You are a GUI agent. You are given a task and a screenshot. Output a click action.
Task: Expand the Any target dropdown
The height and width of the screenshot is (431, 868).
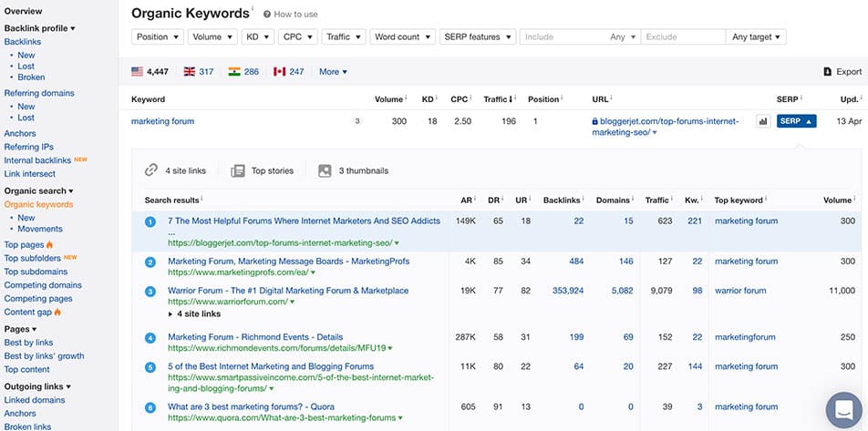tap(756, 37)
